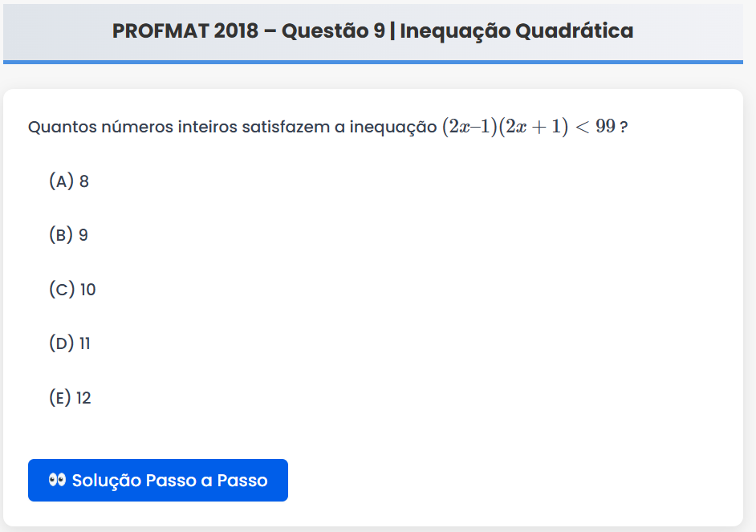Viewport: 756px width, 532px height.
Task: Click the eyes emoji on the solution button
Action: [x=57, y=480]
